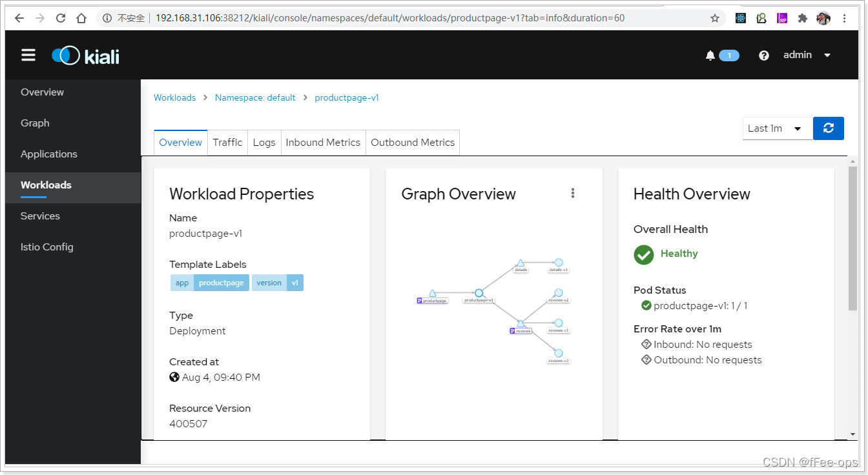The image size is (868, 475).
Task: Open the browser extensions puzzle icon
Action: 803,18
